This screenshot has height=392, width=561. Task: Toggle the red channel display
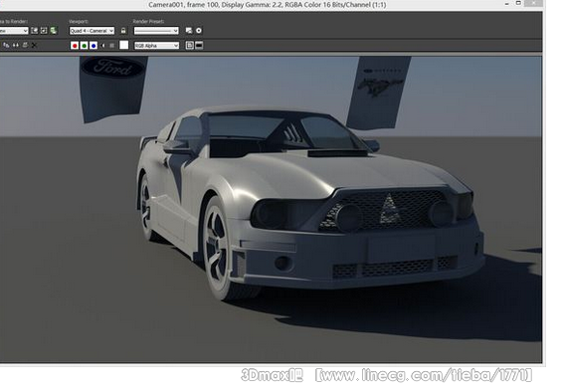[x=75, y=46]
